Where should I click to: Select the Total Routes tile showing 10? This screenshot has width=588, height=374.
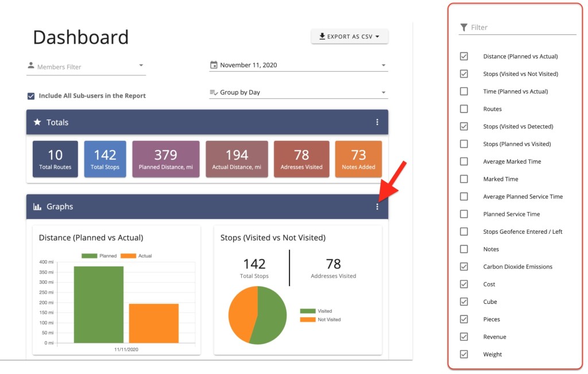55,159
